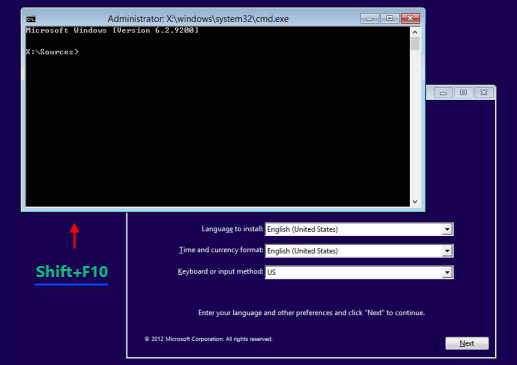
Task: Minimize the cmd.exe Administrator window
Action: coord(369,19)
